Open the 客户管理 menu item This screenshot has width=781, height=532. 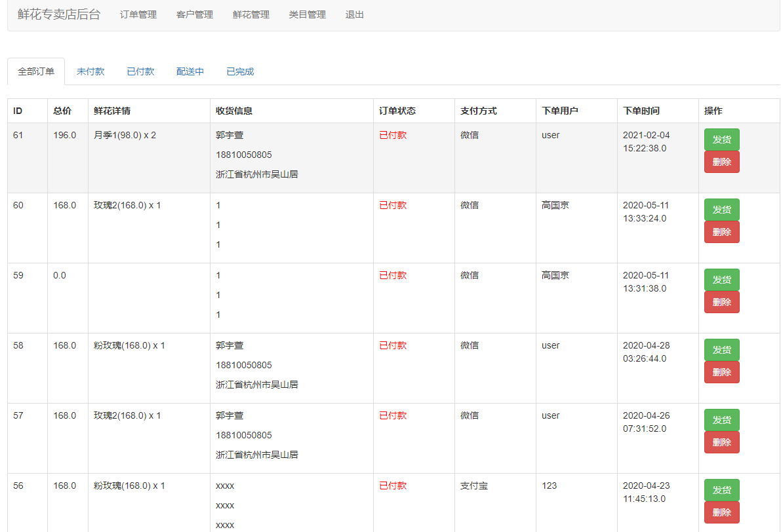pos(194,14)
